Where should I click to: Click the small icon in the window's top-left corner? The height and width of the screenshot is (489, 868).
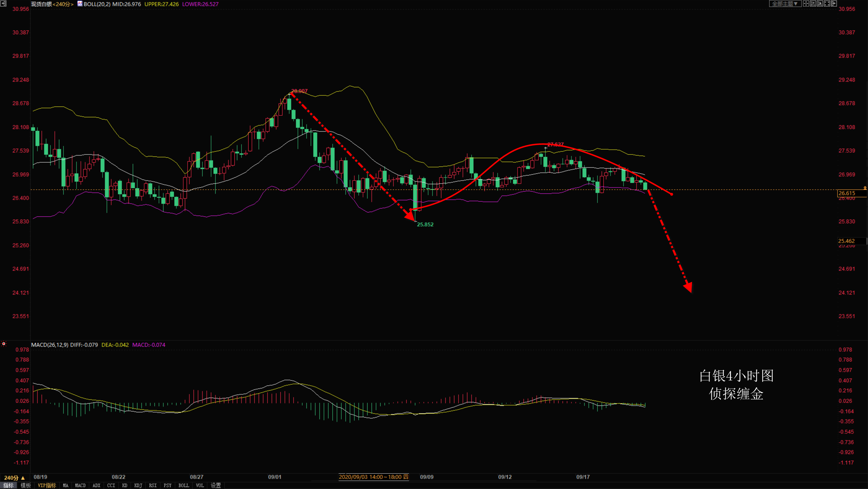pyautogui.click(x=3, y=3)
